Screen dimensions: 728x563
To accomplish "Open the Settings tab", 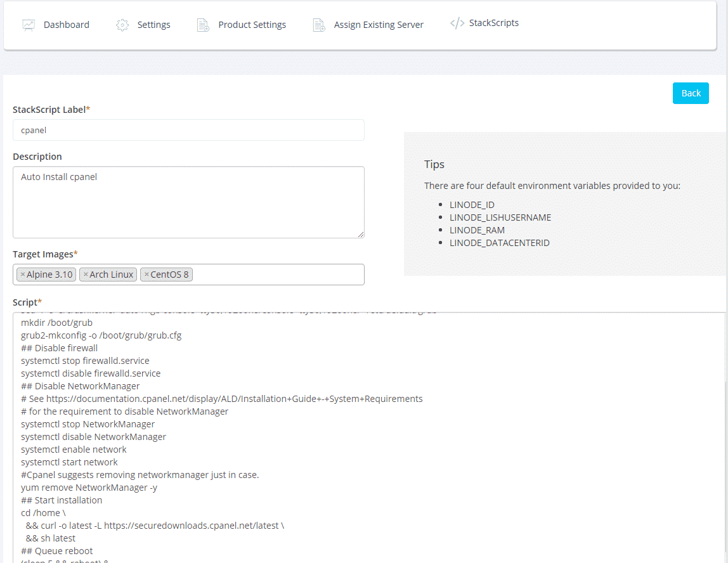I will [143, 25].
